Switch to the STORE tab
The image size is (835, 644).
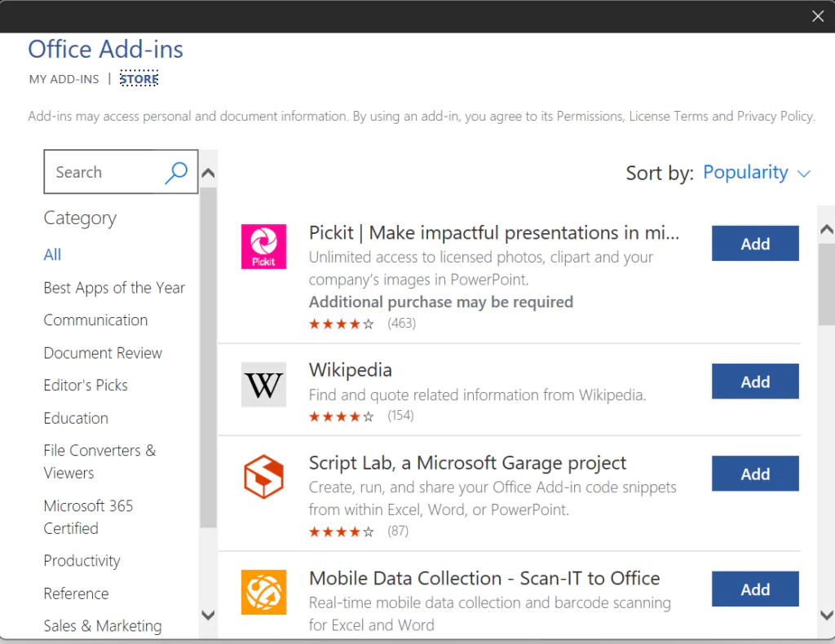coord(139,79)
